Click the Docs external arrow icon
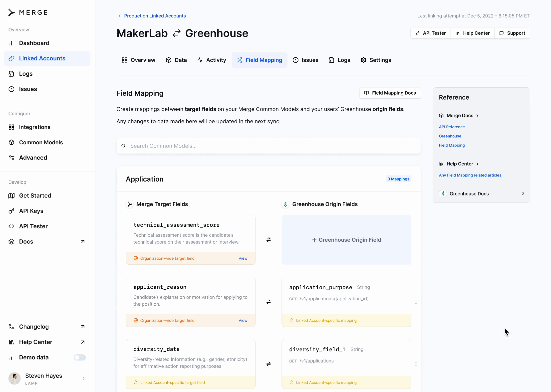The height and width of the screenshot is (392, 551). (x=83, y=242)
